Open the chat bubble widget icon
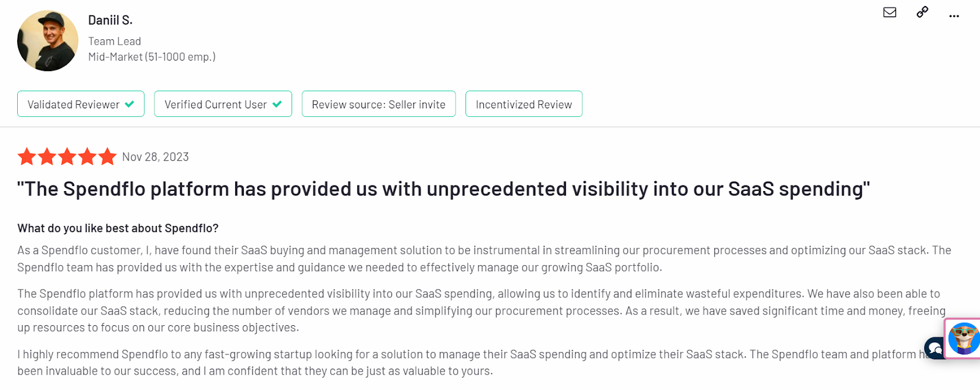This screenshot has height=390, width=980. pos(934,348)
